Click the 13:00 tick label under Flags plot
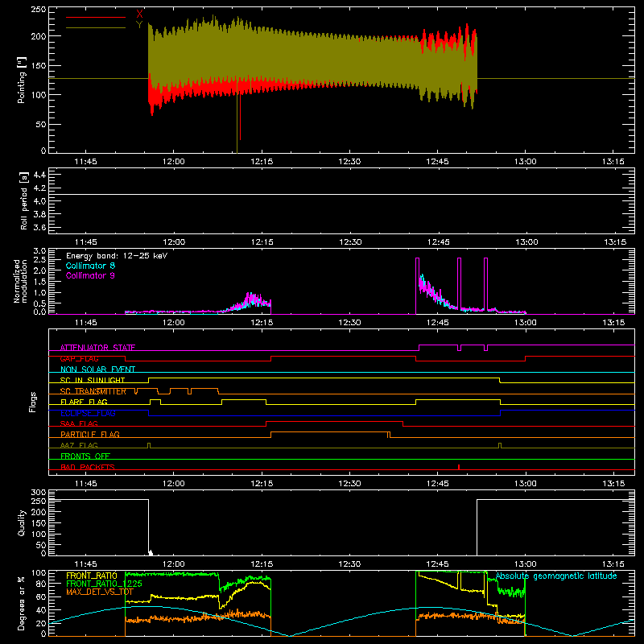Viewport: 644px width, 644px height. [526, 484]
